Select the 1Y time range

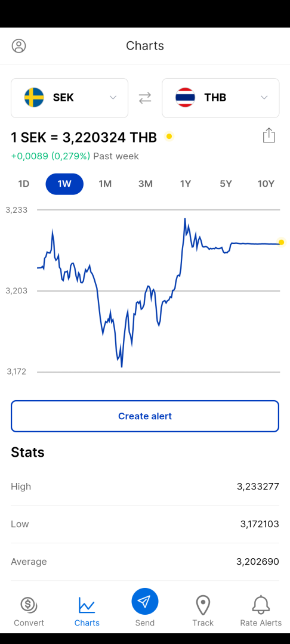click(186, 184)
